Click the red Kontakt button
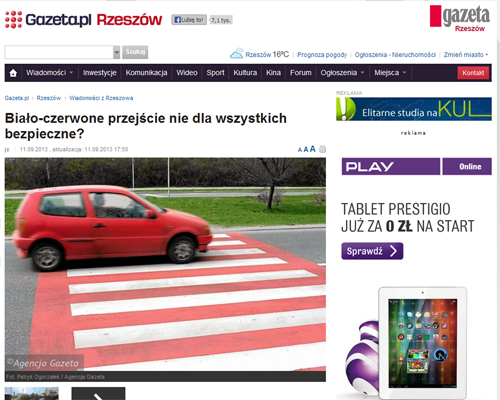 (473, 73)
